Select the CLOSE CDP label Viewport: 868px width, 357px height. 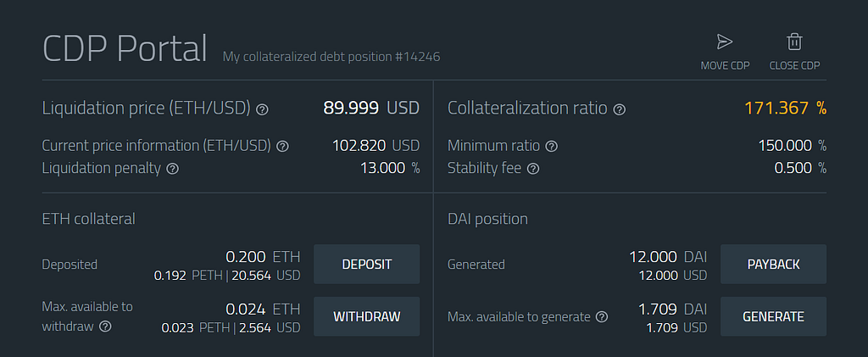click(x=794, y=66)
